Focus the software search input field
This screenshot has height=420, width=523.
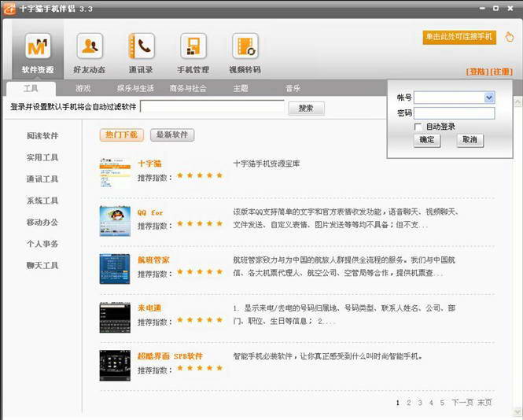tap(212, 107)
